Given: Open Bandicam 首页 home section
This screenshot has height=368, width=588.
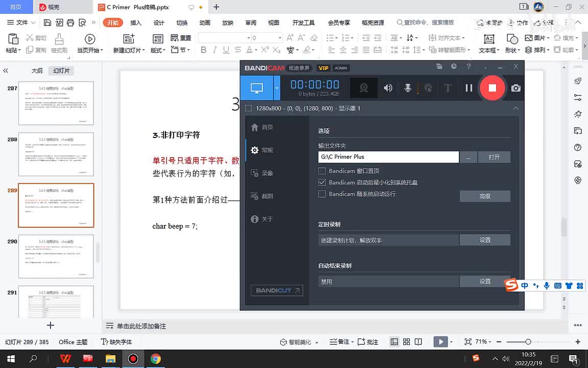Looking at the screenshot, I should tap(262, 127).
